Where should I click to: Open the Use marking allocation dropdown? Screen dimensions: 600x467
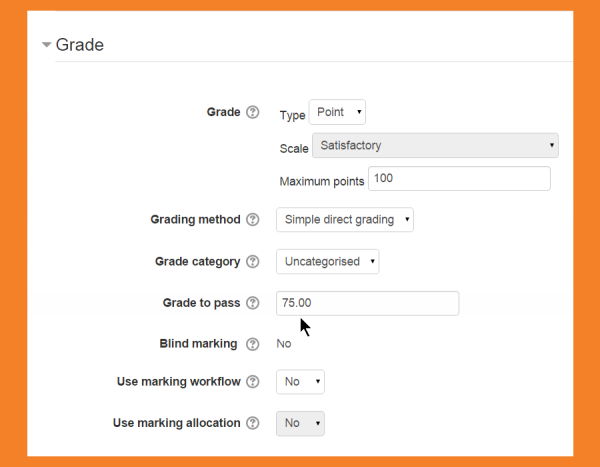click(300, 423)
